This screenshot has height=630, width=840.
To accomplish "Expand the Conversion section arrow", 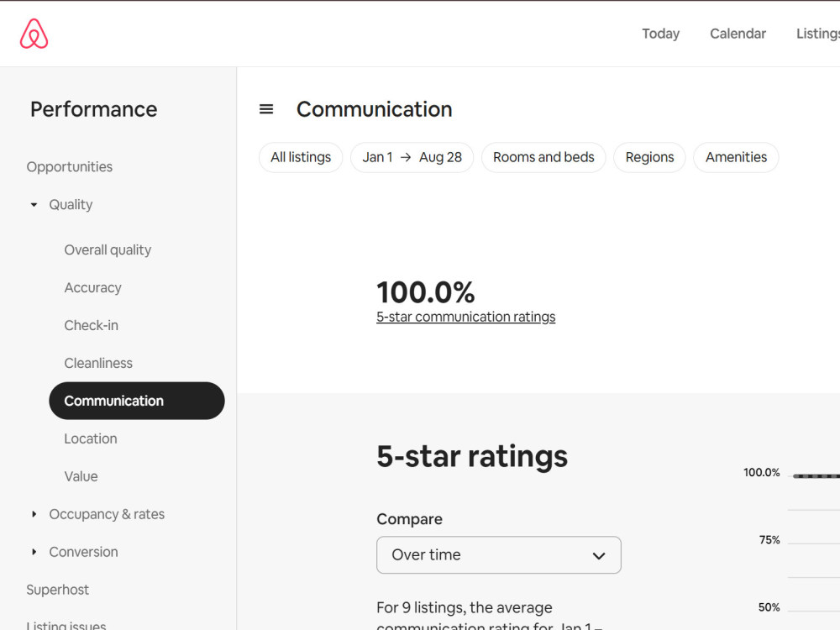I will [34, 552].
